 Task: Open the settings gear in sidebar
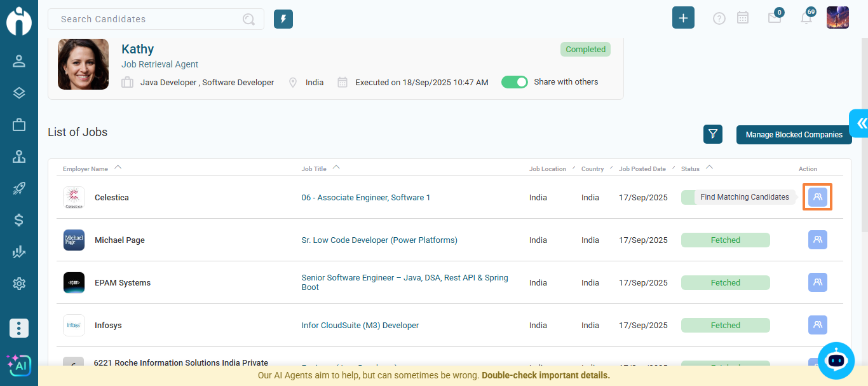(19, 284)
